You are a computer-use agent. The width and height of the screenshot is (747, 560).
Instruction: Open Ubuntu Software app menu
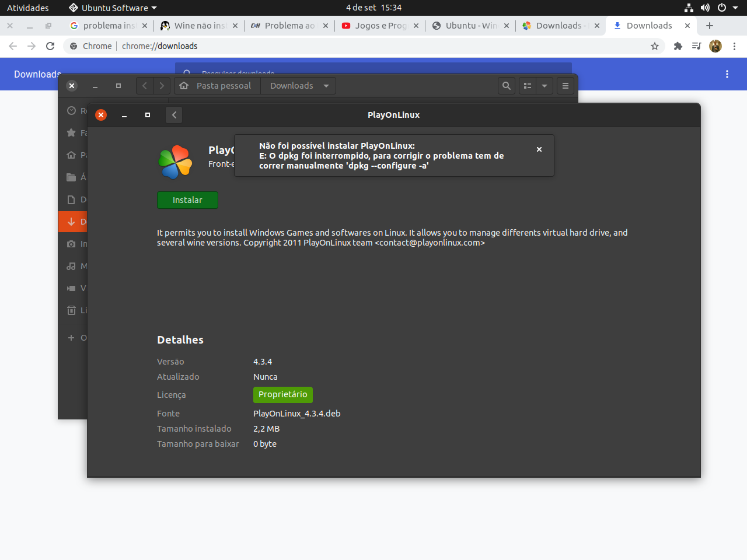[x=113, y=8]
